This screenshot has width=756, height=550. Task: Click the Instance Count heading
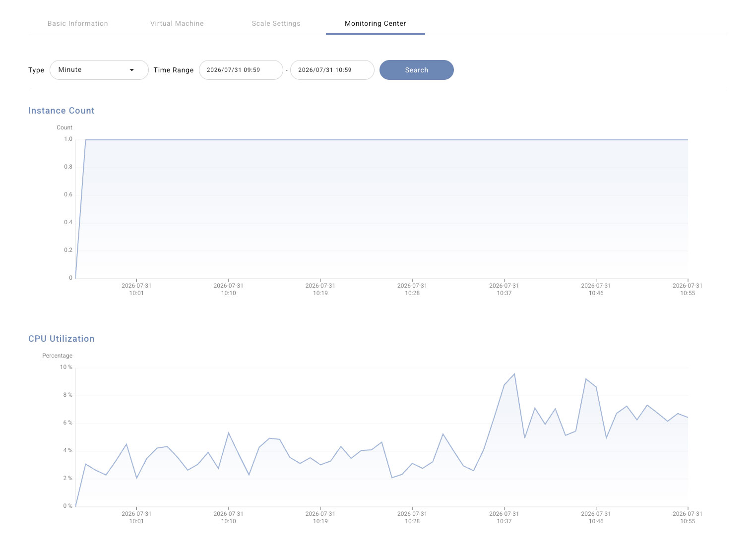[62, 111]
